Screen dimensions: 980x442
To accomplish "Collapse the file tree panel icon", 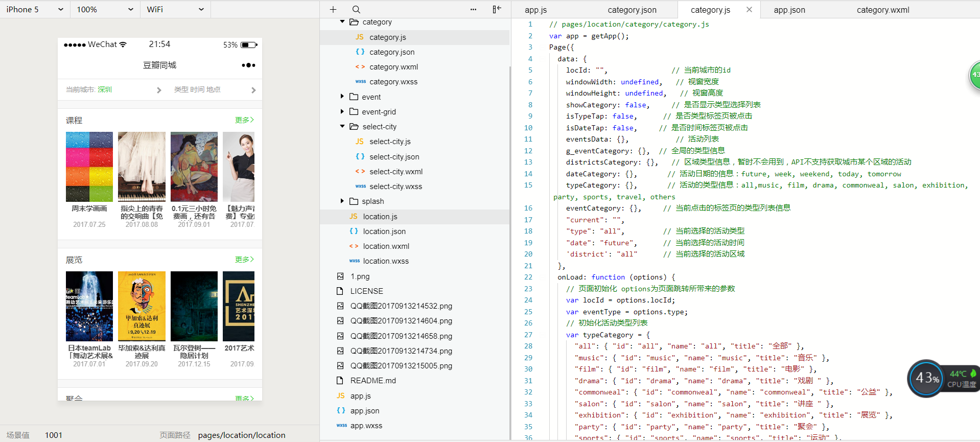I will coord(497,9).
